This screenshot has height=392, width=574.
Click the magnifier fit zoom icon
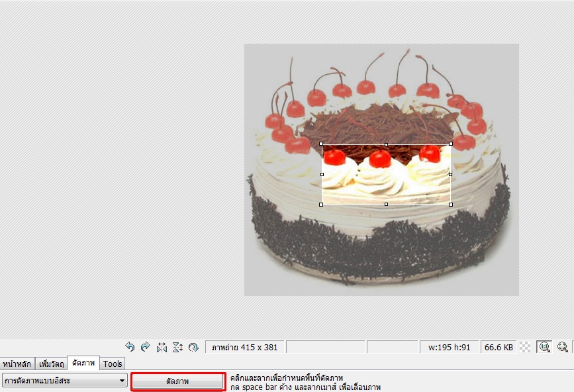pyautogui.click(x=563, y=346)
